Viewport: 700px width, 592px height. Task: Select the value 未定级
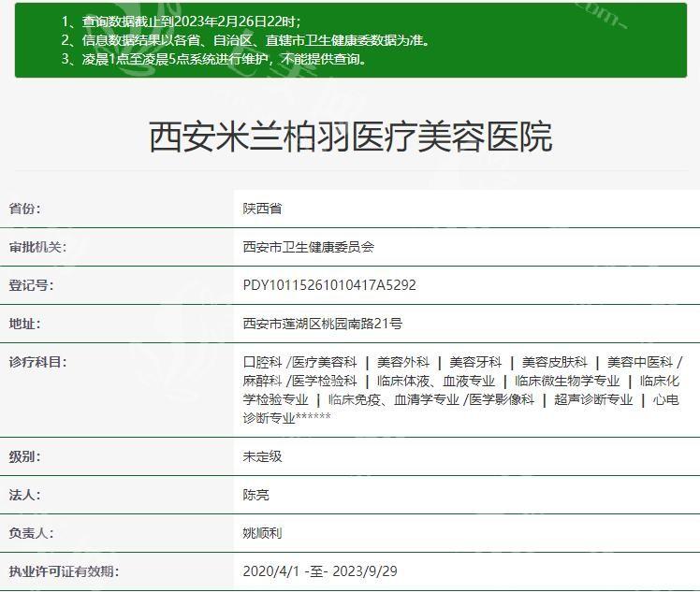point(262,456)
